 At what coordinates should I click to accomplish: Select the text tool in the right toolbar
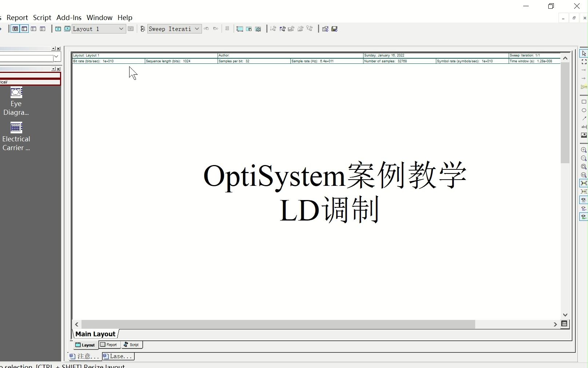(x=584, y=127)
